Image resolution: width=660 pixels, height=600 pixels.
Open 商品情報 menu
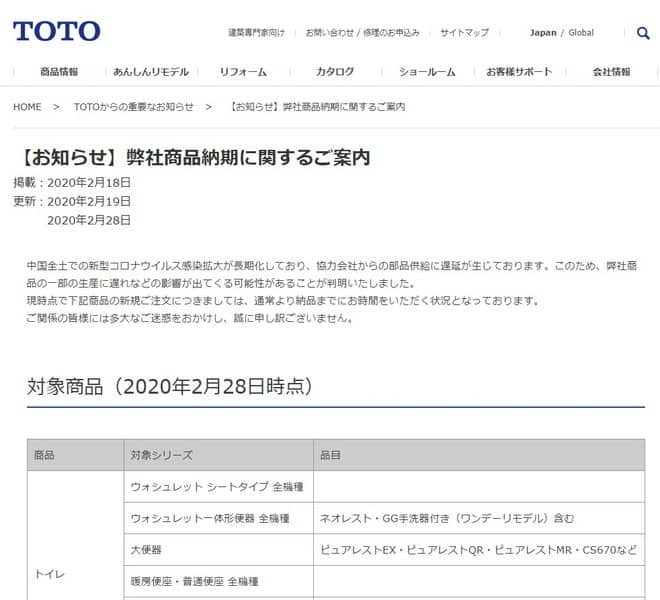[59, 72]
